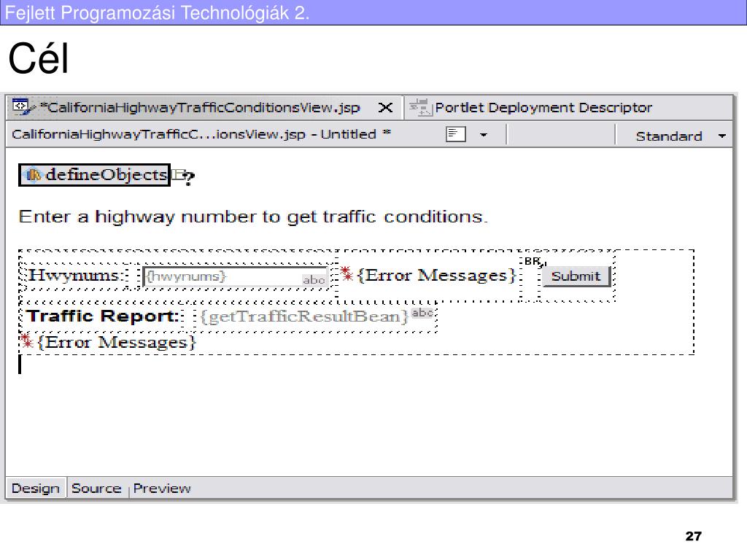Switch to the Preview tab
Image resolution: width=747 pixels, height=560 pixels.
pyautogui.click(x=162, y=489)
